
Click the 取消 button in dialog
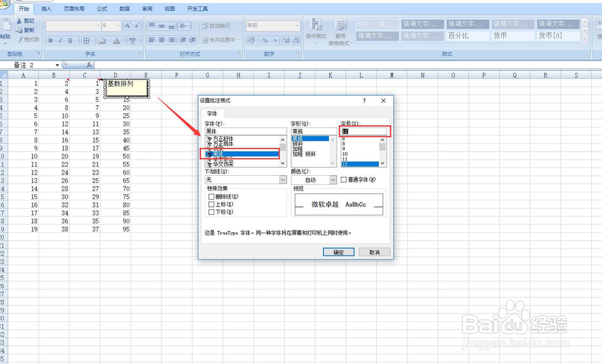coord(374,252)
